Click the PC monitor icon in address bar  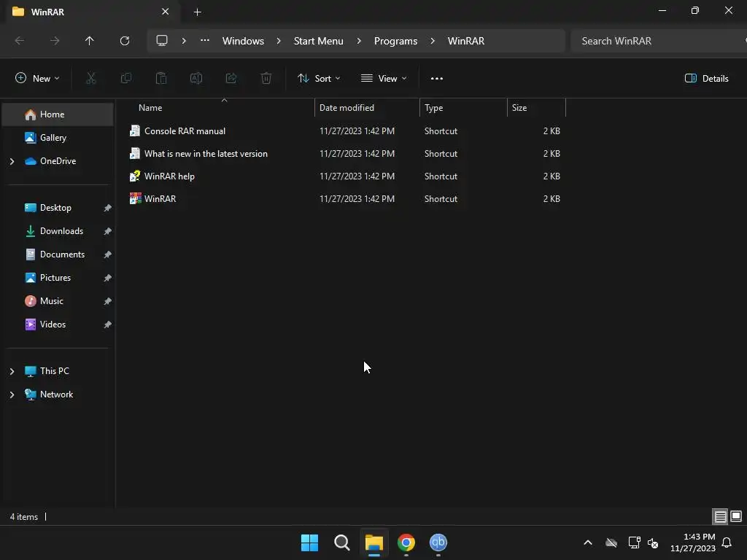click(x=162, y=41)
